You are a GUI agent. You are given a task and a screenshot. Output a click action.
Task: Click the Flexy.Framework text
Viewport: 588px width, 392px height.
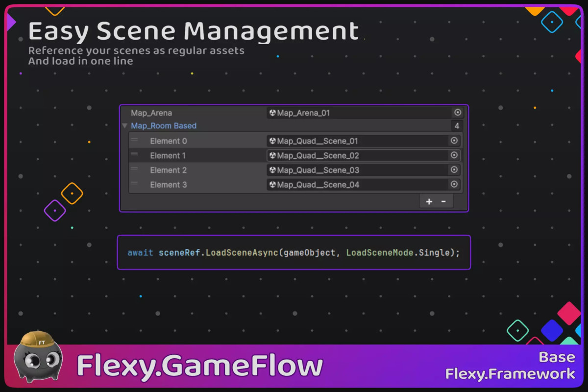point(510,374)
